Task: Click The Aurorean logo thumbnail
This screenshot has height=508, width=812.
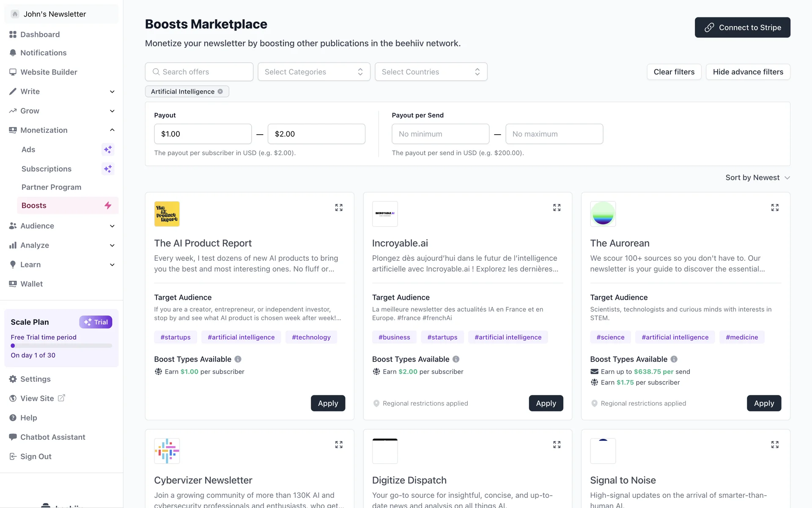Action: click(x=603, y=214)
